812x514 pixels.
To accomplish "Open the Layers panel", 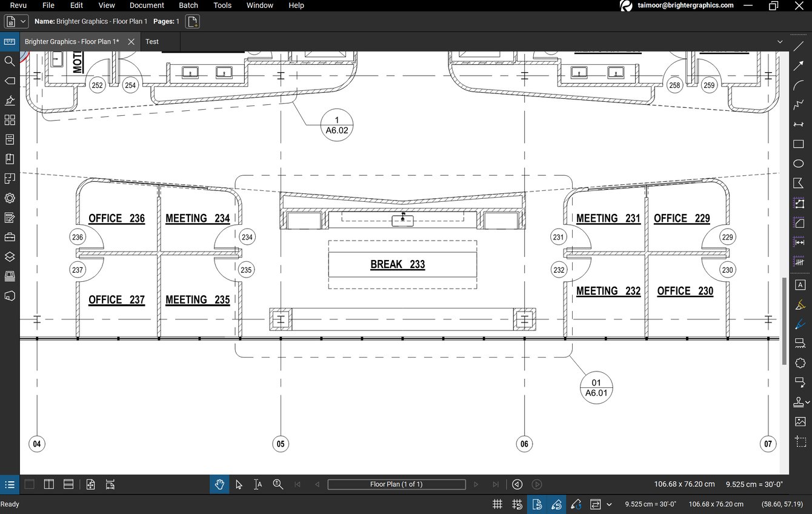I will pyautogui.click(x=10, y=256).
